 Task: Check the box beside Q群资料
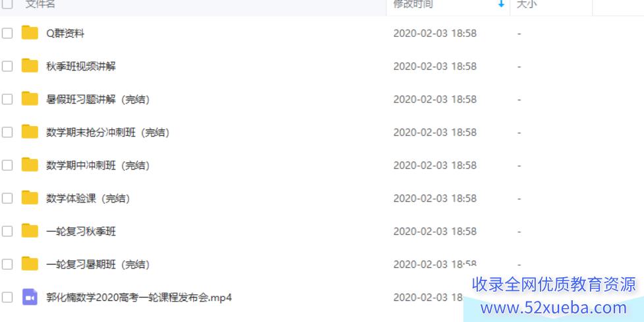(7, 33)
